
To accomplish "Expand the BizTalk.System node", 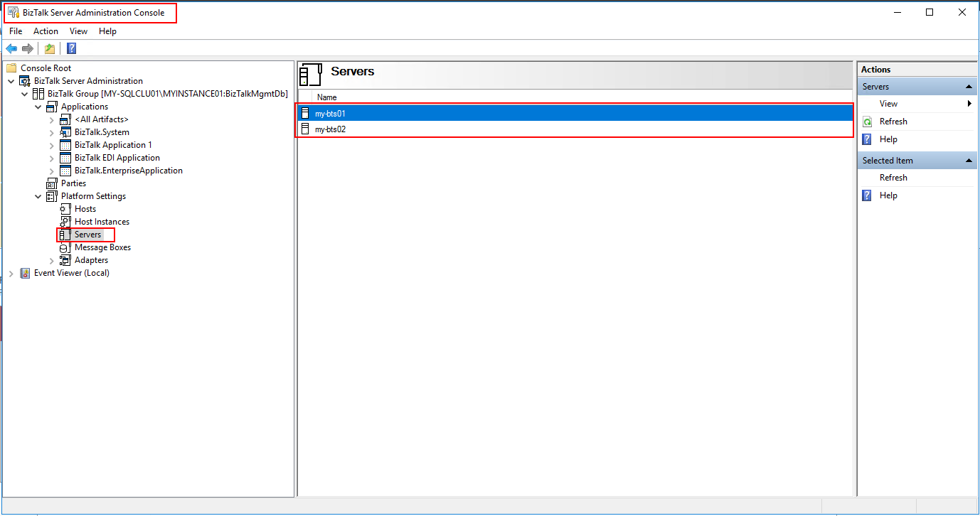I will pyautogui.click(x=51, y=132).
